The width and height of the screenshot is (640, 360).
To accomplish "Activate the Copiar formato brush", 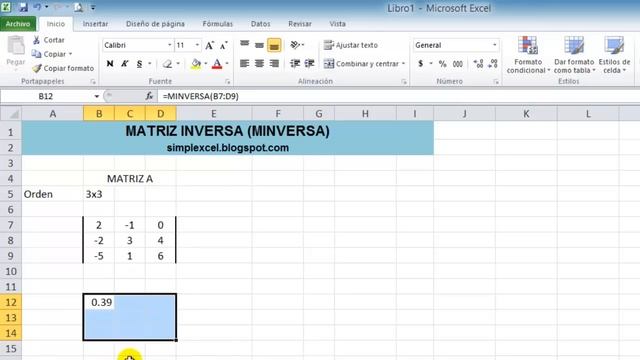I will (x=63, y=68).
